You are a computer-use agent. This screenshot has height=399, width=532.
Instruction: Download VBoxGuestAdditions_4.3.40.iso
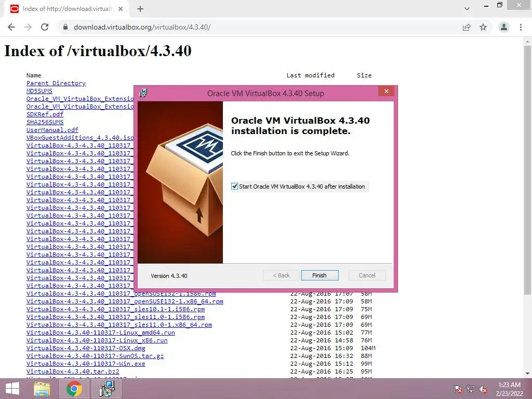pos(80,138)
